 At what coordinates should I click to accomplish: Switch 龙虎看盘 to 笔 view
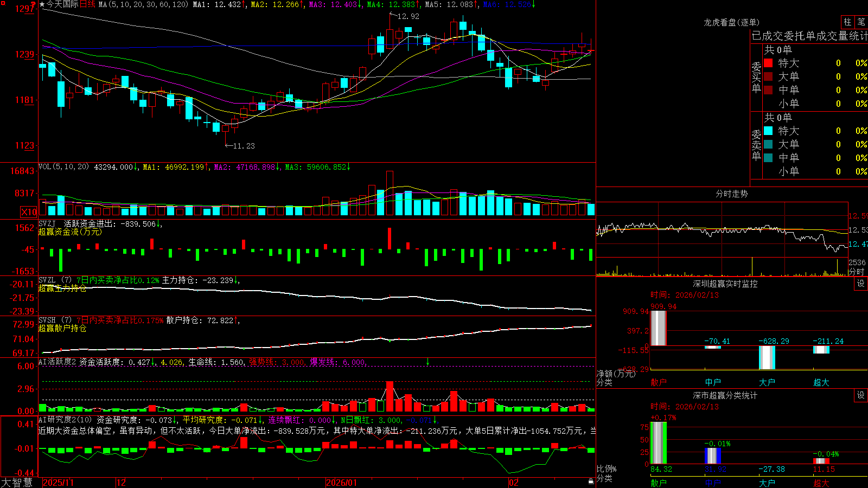(x=861, y=22)
